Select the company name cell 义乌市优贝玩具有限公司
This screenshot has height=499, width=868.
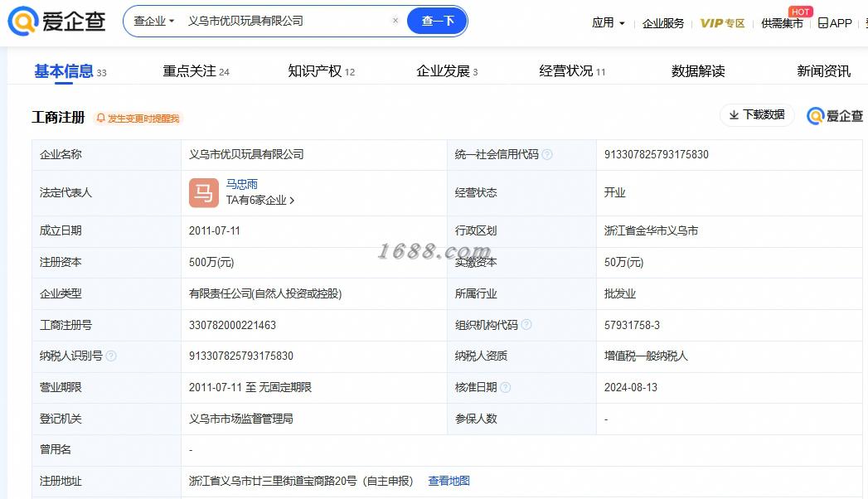246,154
